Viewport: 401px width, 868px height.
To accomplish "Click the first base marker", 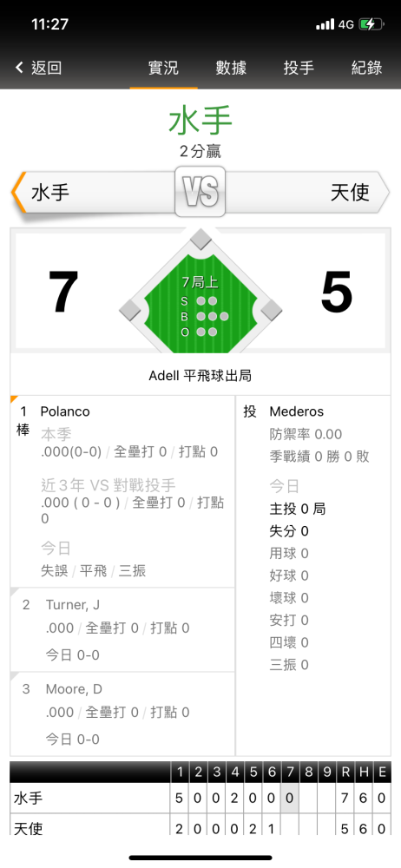I will [272, 310].
